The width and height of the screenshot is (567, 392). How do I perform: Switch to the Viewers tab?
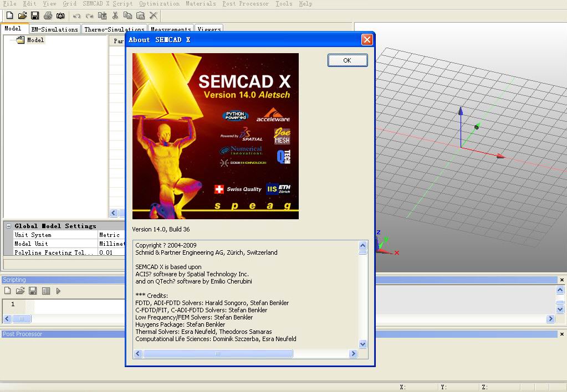click(x=209, y=29)
